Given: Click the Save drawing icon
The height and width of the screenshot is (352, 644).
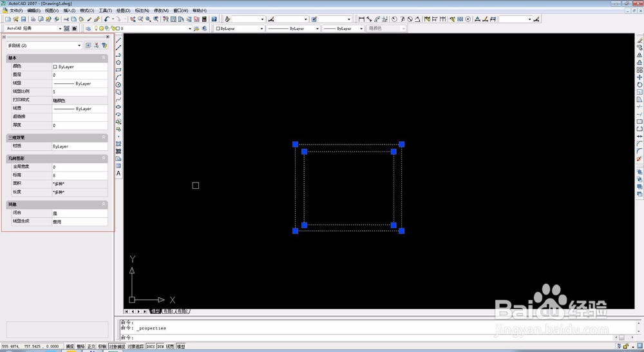Looking at the screenshot, I should tap(23, 19).
